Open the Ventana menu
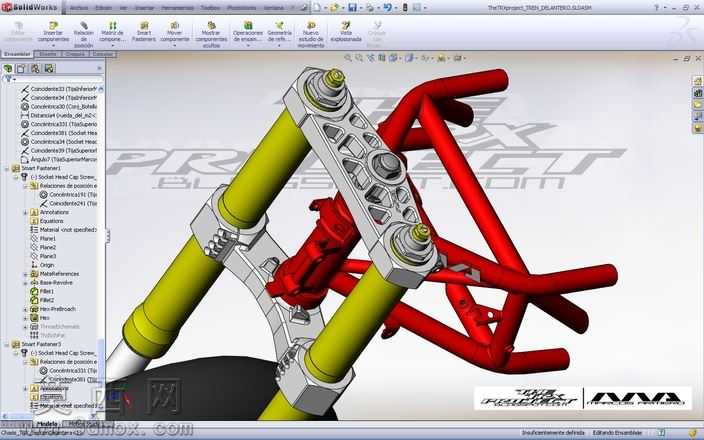The image size is (704, 440). [x=274, y=8]
